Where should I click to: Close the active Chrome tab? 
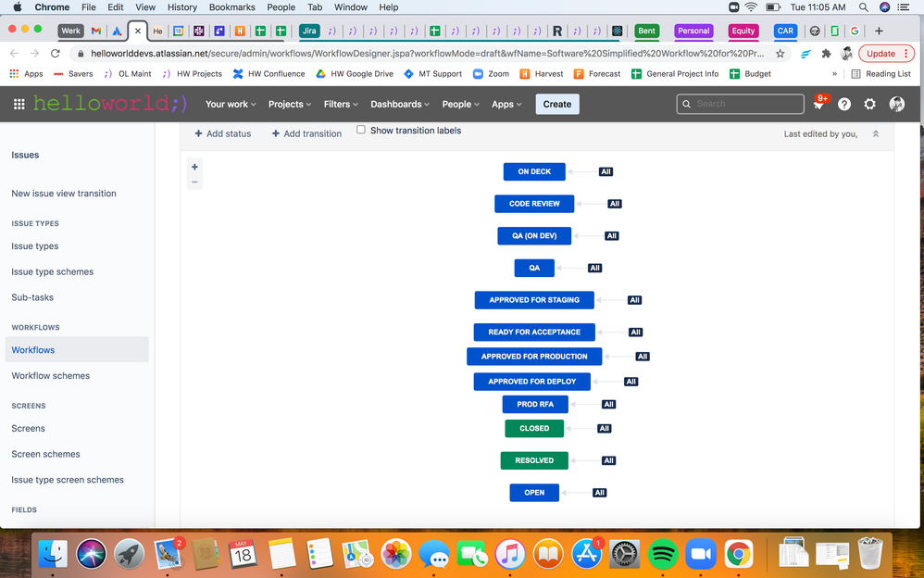(x=138, y=31)
